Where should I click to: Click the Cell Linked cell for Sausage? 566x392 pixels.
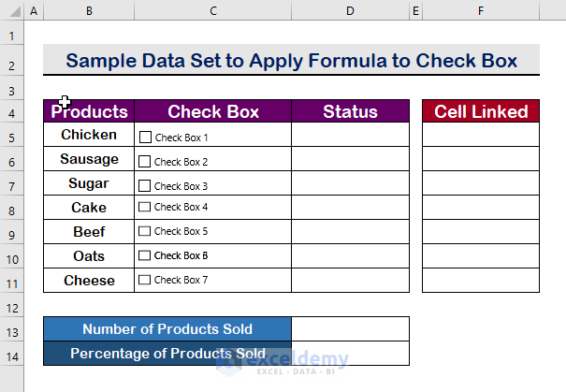[x=480, y=160]
